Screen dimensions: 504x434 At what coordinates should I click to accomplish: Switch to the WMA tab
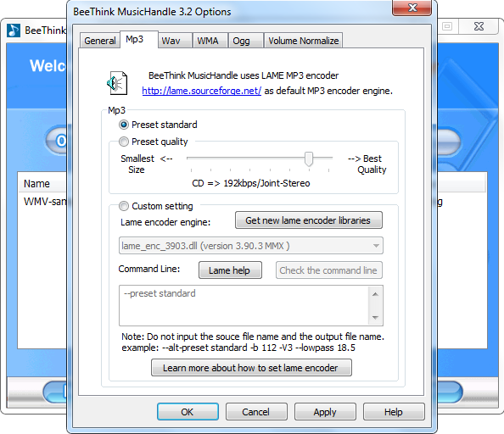tap(210, 41)
